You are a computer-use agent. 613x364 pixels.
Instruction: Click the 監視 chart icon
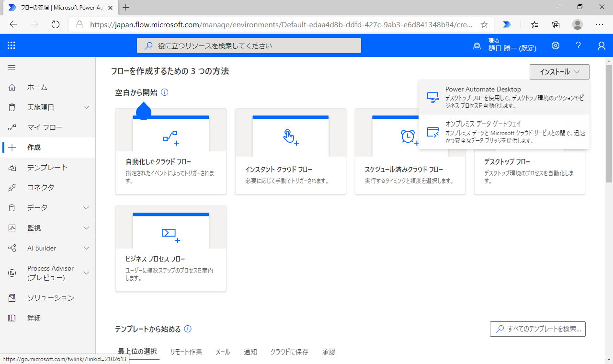pos(12,228)
